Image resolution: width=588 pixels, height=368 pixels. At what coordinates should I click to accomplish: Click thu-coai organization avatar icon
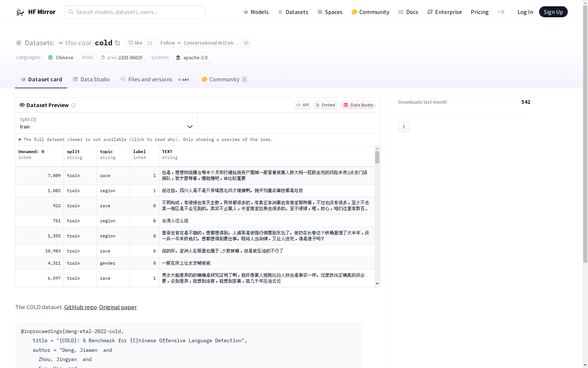pyautogui.click(x=61, y=43)
